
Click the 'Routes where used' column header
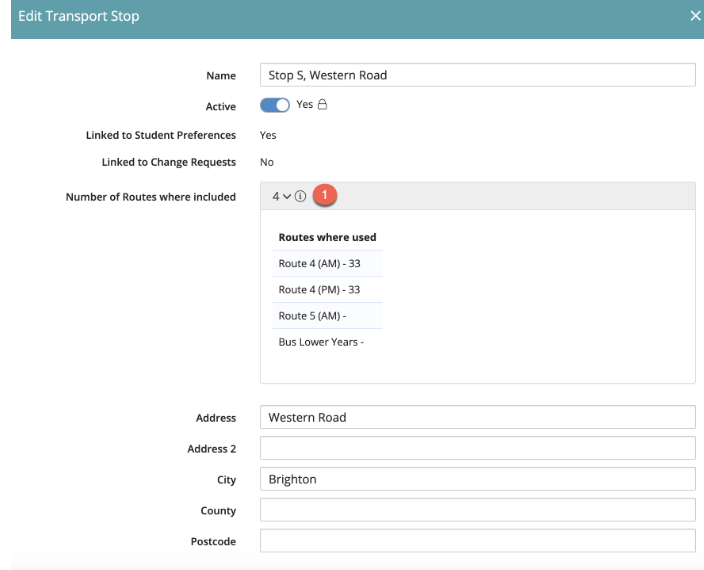point(327,237)
